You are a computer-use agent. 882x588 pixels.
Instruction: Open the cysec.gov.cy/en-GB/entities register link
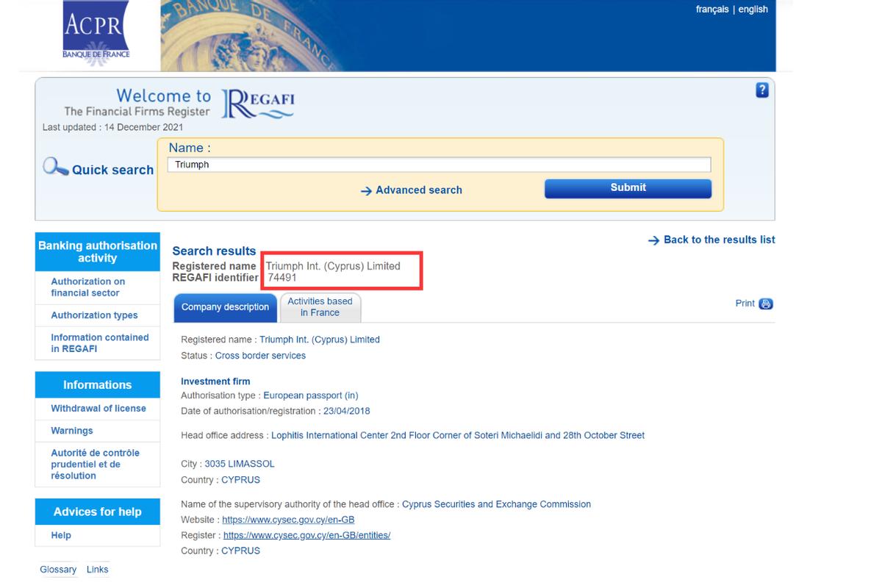pos(306,536)
